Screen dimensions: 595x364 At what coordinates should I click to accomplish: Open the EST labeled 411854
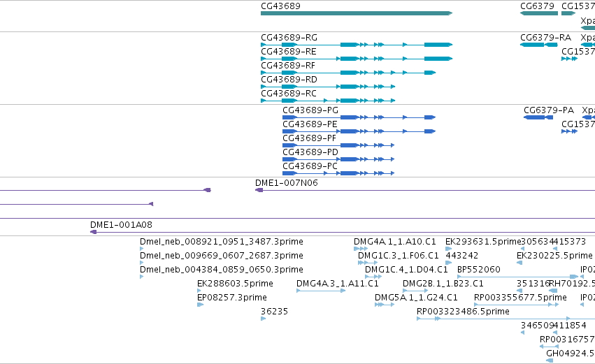(x=570, y=326)
